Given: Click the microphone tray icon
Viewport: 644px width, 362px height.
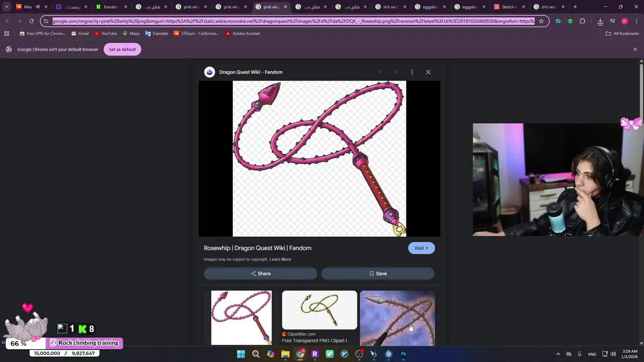Looking at the screenshot, I should pyautogui.click(x=580, y=354).
